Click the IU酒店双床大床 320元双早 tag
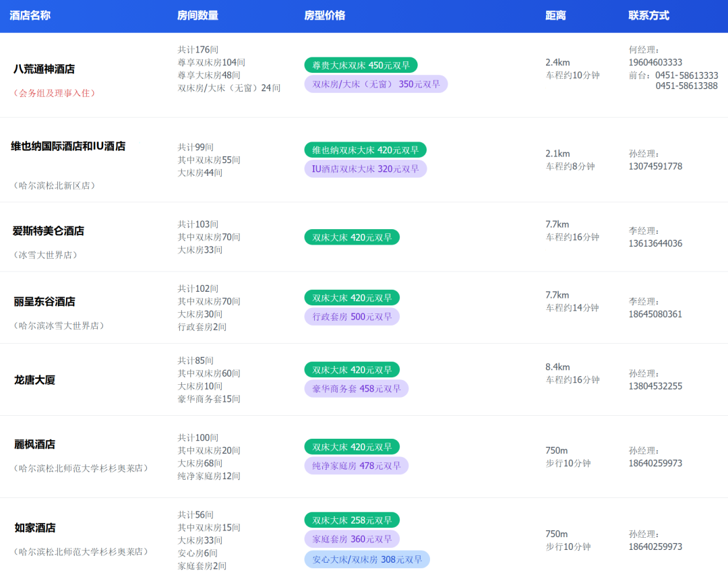Image resolution: width=728 pixels, height=587 pixels. coord(365,169)
